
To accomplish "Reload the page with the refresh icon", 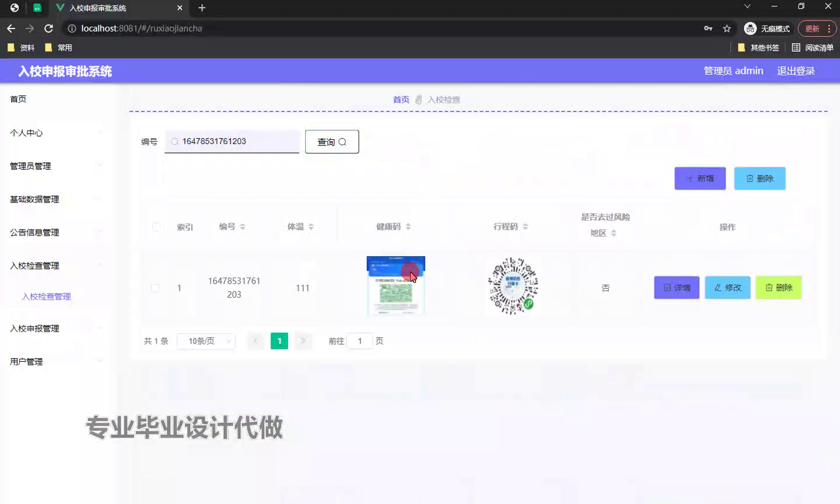I will click(48, 28).
